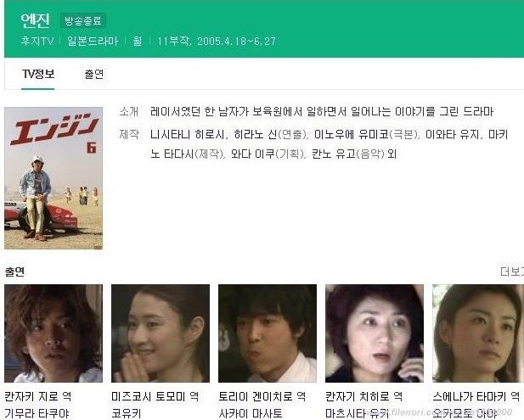
Task: Select the TV정보 tab
Action: [38, 74]
